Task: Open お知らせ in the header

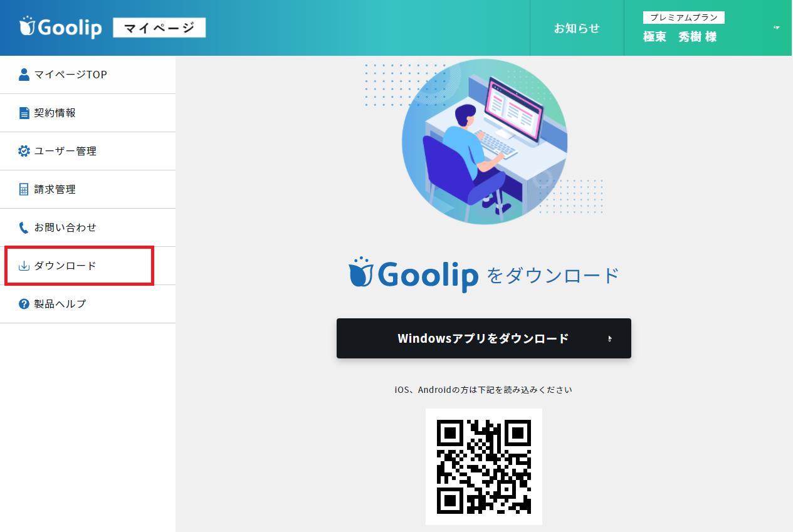Action: click(577, 28)
